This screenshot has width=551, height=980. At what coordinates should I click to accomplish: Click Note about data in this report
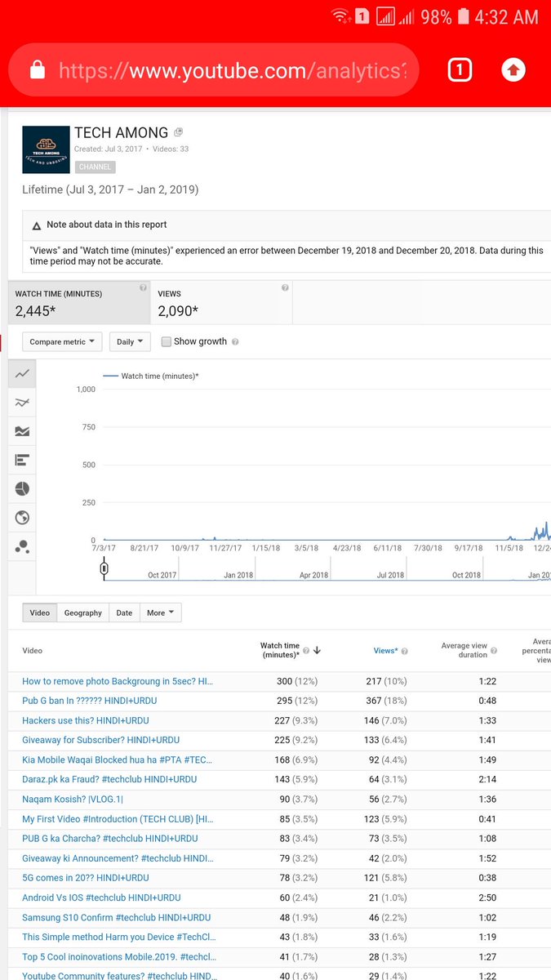107,225
